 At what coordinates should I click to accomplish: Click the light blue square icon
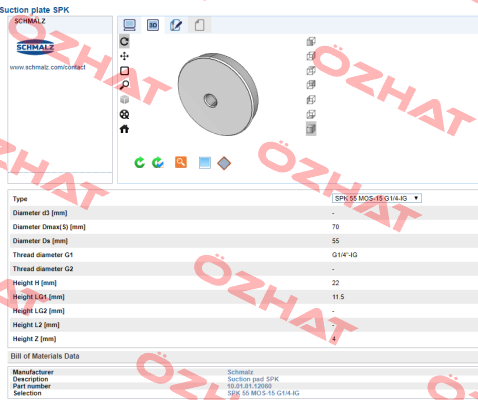tap(205, 163)
